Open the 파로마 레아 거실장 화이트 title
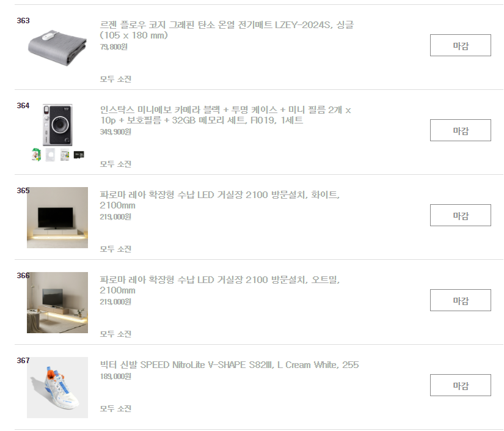This screenshot has height=431, width=504. click(219, 200)
